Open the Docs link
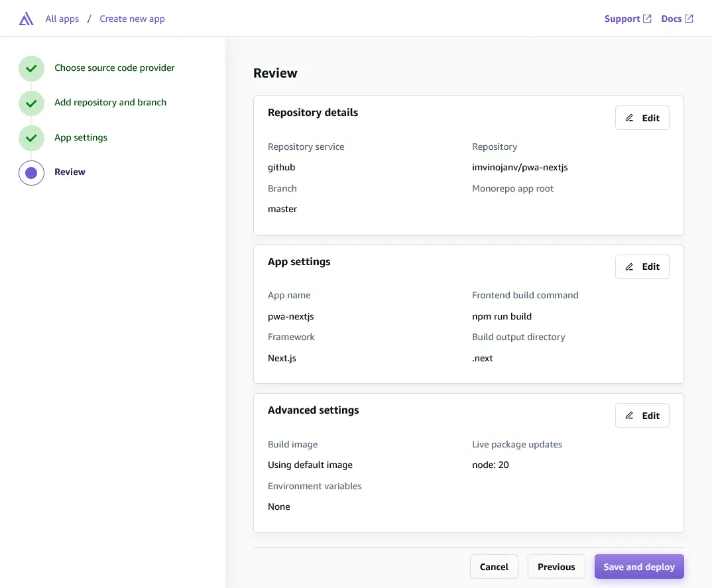 pyautogui.click(x=671, y=19)
